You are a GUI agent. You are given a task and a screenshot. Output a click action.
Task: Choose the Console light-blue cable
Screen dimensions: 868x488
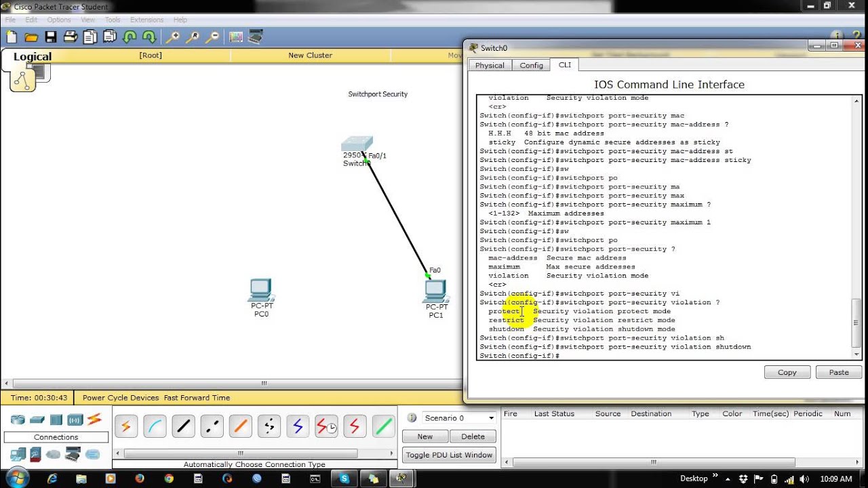coord(155,426)
